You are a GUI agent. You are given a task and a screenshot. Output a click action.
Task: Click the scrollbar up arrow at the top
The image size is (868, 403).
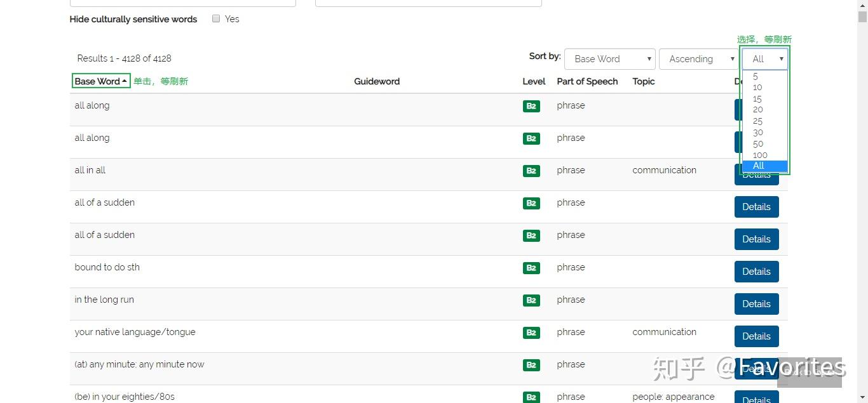click(x=862, y=5)
